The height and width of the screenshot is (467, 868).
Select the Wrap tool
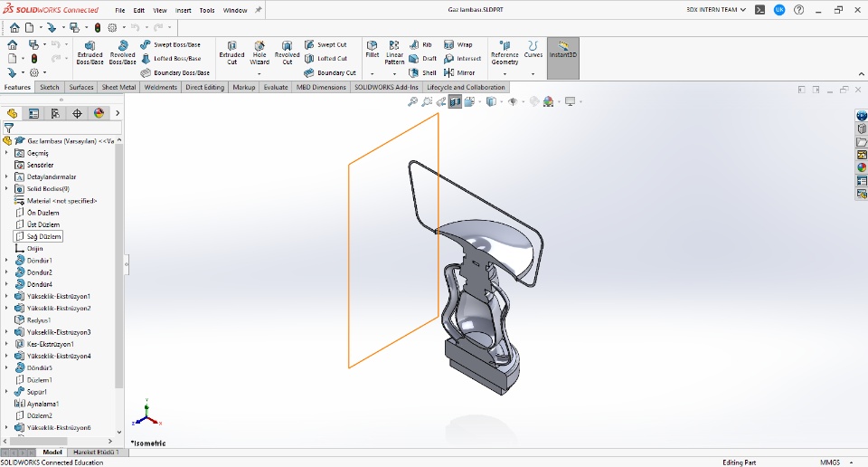[x=458, y=45]
